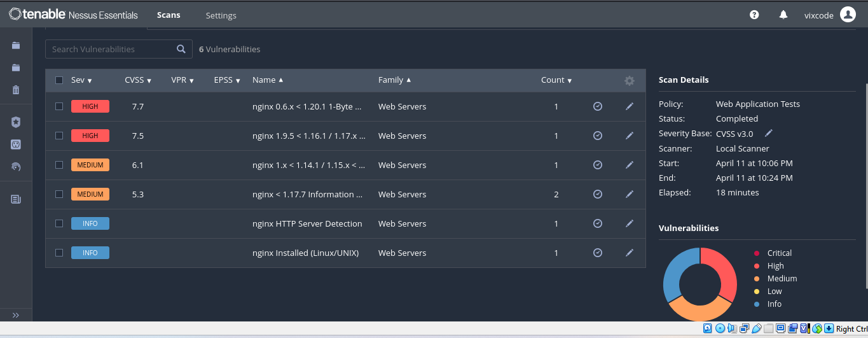868x338 pixels.
Task: Sort by the Sev column header
Action: tap(81, 80)
